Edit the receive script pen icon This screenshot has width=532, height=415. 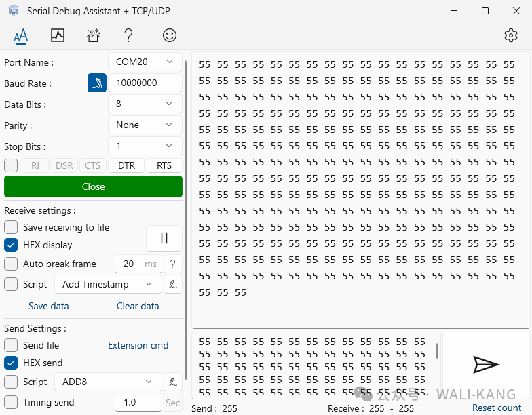172,284
